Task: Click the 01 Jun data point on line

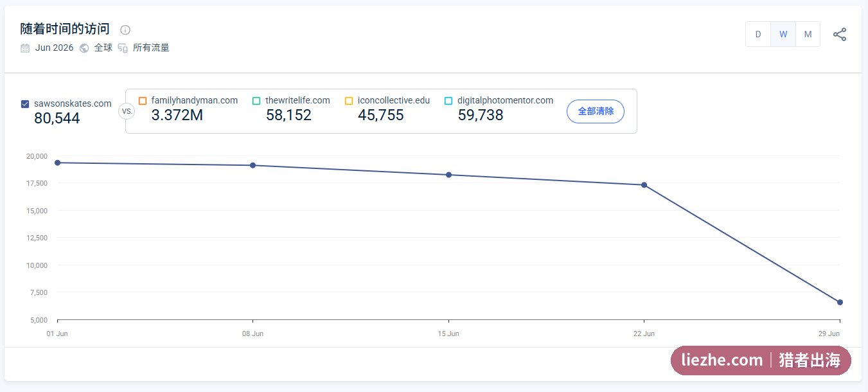Action: (57, 163)
